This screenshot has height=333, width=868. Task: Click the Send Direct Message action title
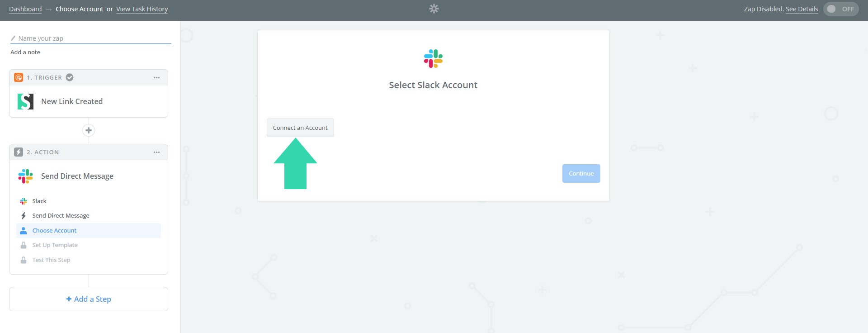click(77, 176)
